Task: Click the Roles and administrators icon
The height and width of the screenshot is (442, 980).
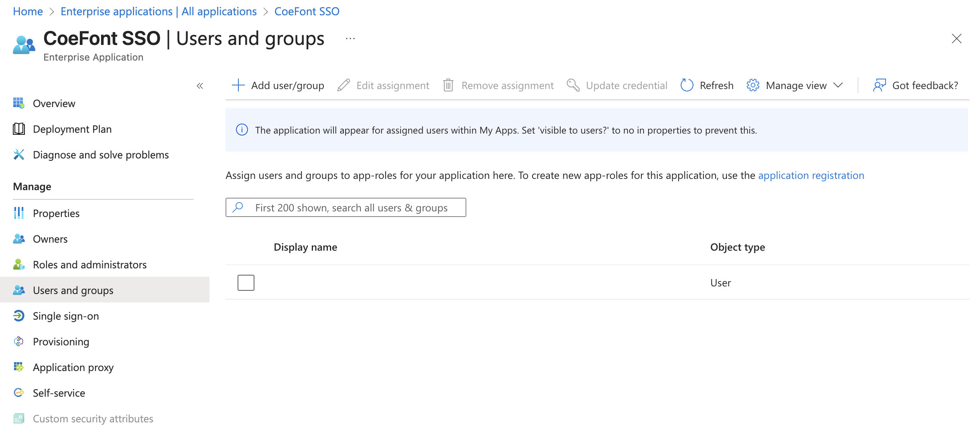Action: click(19, 264)
